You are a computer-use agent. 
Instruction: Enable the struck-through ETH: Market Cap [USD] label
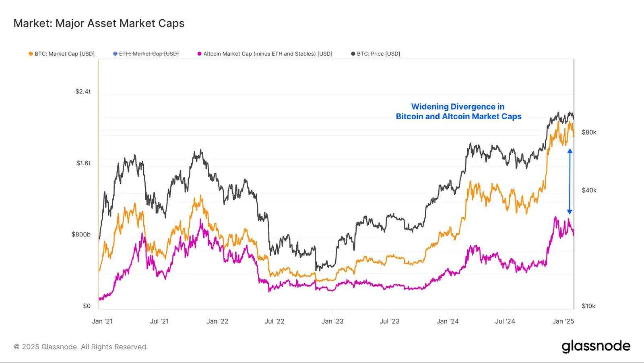149,54
